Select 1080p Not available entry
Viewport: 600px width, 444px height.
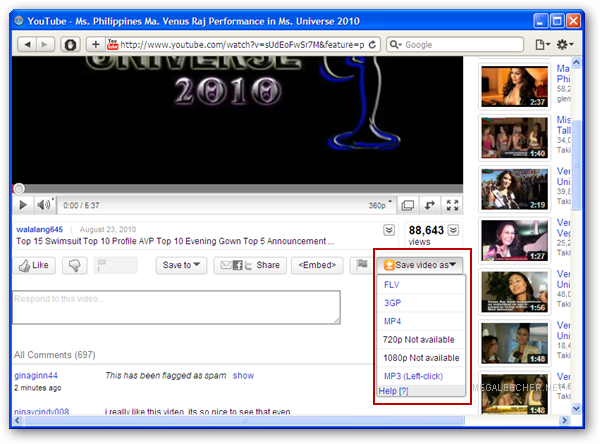pyautogui.click(x=421, y=358)
